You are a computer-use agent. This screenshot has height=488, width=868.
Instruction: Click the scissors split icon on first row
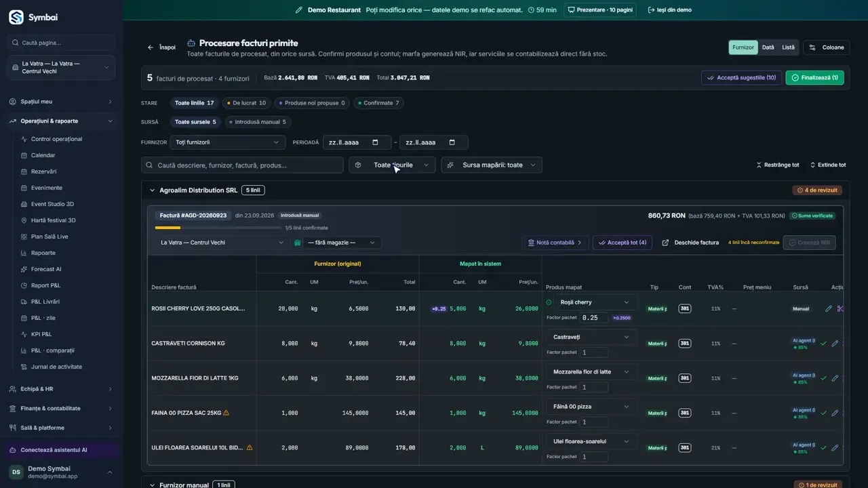pos(840,308)
